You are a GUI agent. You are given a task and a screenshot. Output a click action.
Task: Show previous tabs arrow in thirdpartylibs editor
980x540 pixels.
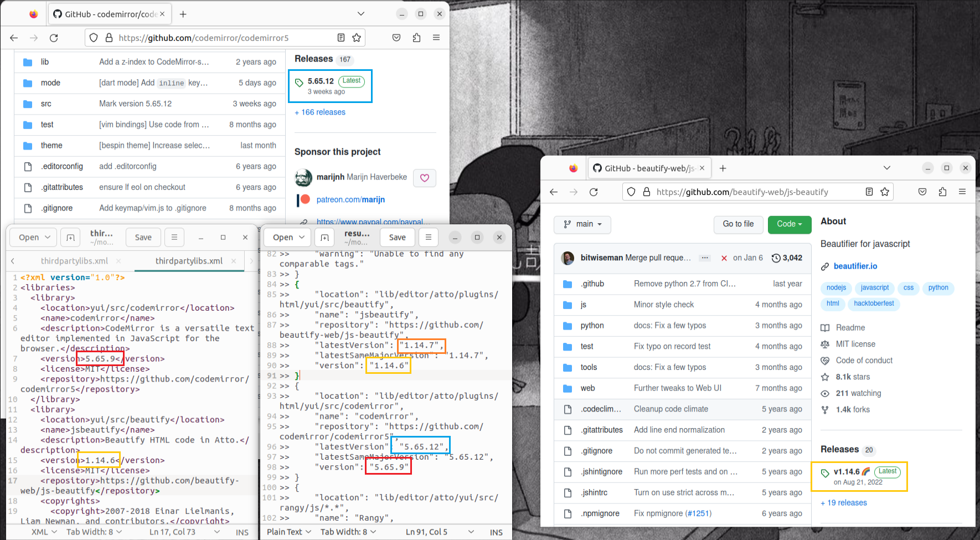point(13,261)
